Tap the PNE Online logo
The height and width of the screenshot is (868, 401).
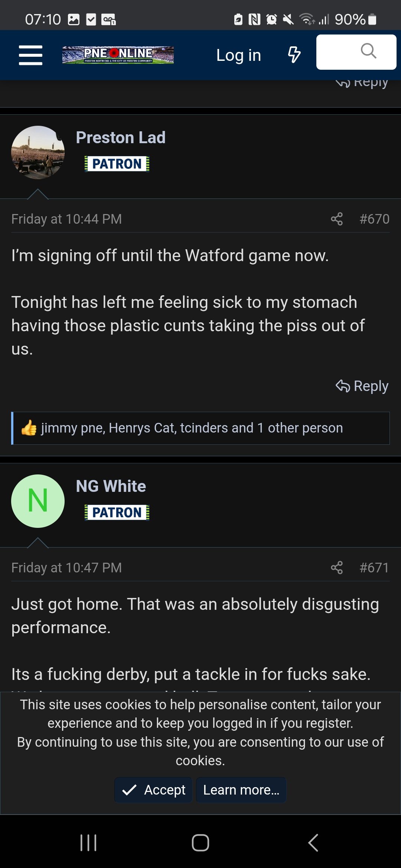118,55
